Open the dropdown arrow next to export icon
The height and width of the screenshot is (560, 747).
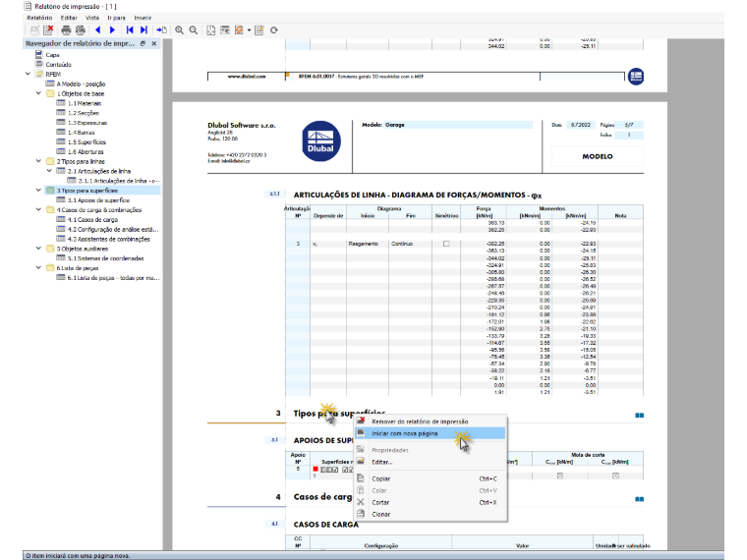249,30
